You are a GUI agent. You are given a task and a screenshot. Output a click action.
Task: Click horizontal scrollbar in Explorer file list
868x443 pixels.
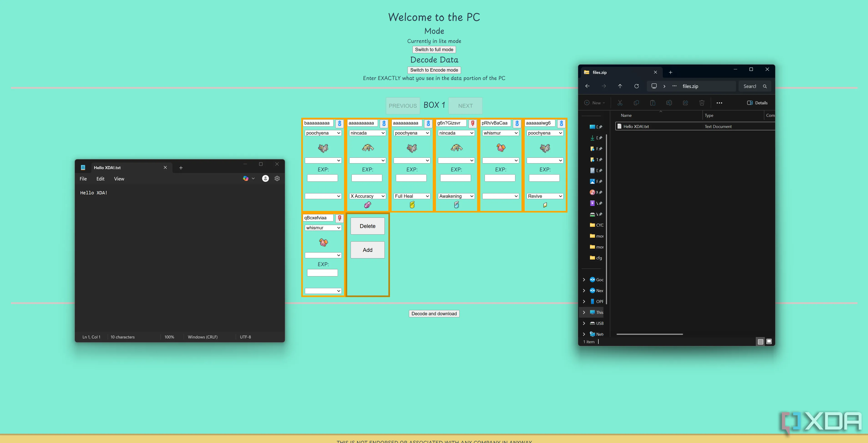649,334
